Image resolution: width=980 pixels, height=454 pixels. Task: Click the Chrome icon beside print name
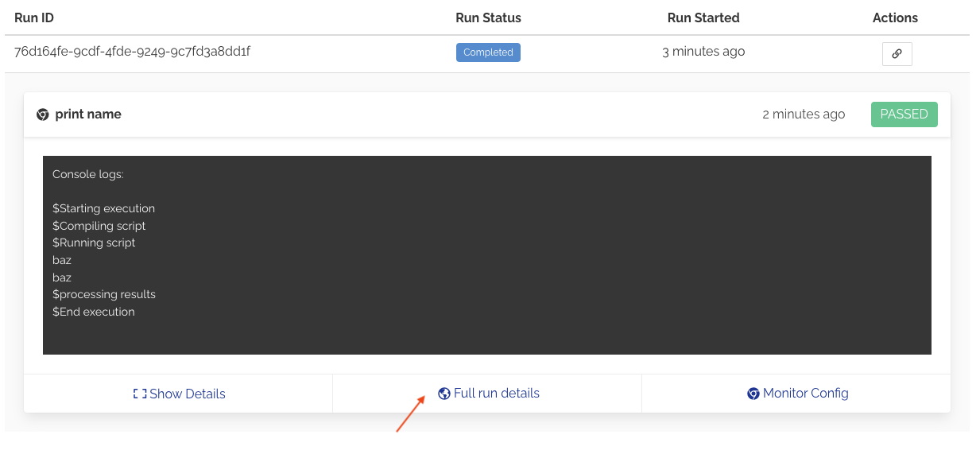(43, 114)
